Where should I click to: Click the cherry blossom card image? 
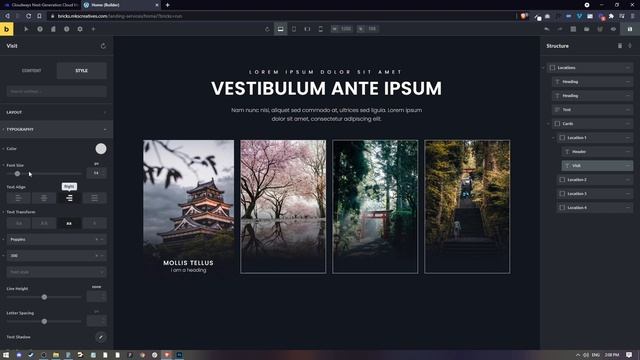click(283, 207)
